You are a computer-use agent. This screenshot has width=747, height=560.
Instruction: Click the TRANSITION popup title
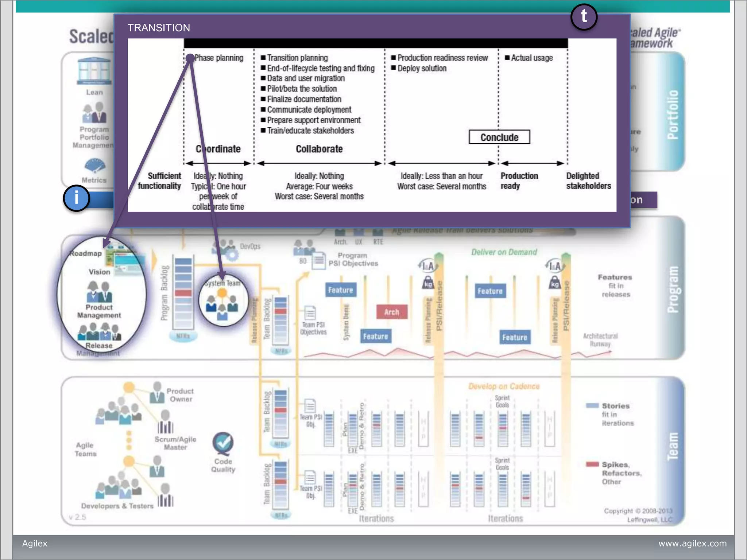pos(159,28)
